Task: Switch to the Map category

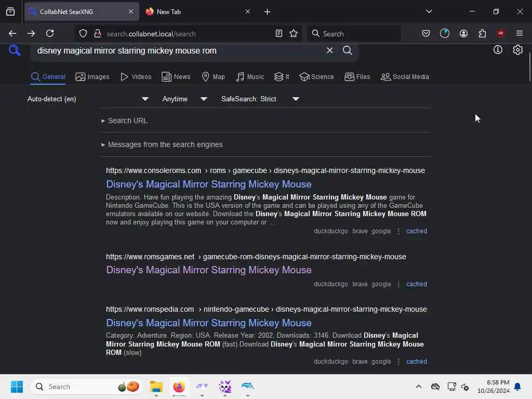Action: pyautogui.click(x=213, y=77)
